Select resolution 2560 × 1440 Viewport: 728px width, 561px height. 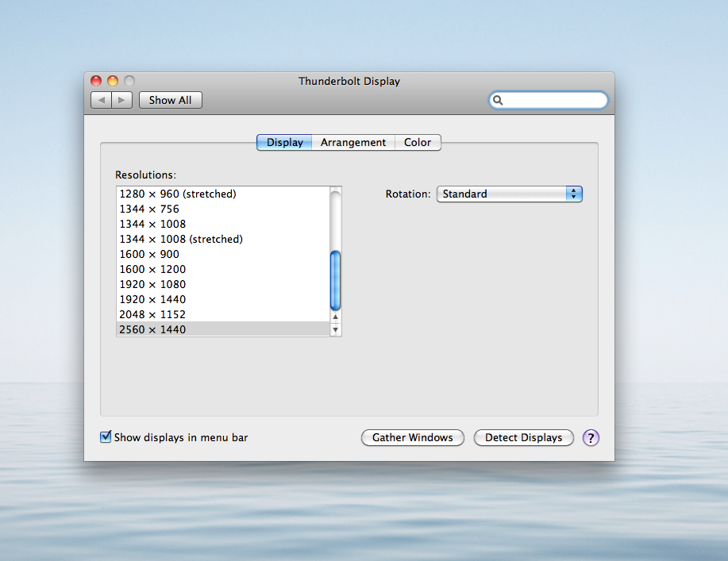click(x=223, y=329)
